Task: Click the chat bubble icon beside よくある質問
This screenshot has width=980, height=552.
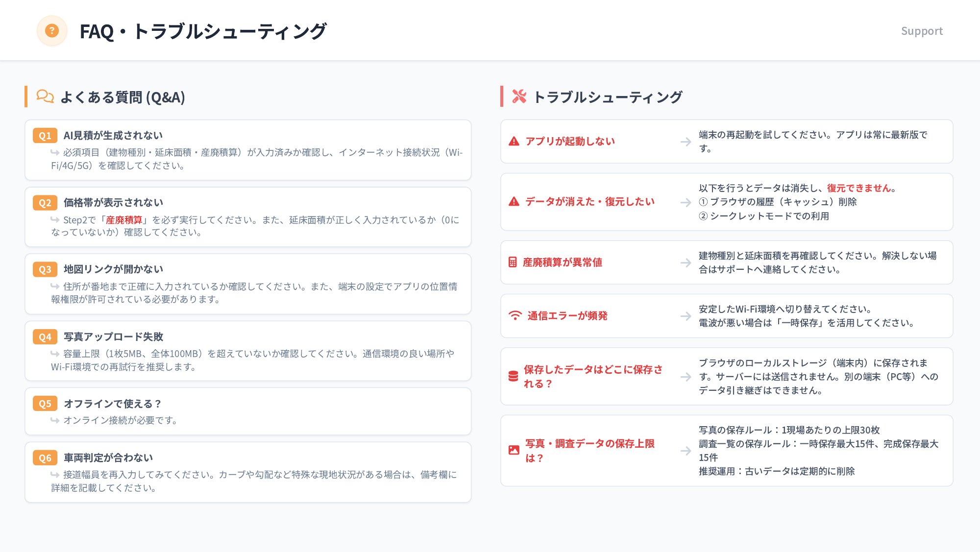Action: click(x=46, y=96)
